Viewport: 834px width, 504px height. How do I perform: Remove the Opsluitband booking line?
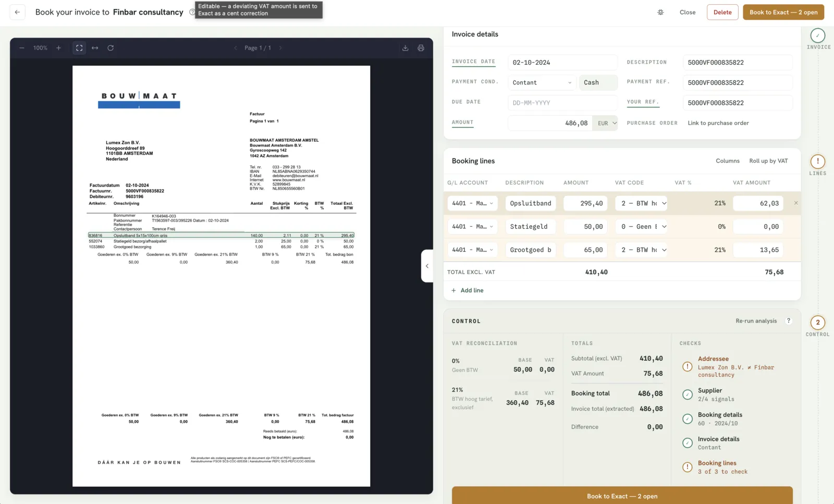pyautogui.click(x=796, y=203)
